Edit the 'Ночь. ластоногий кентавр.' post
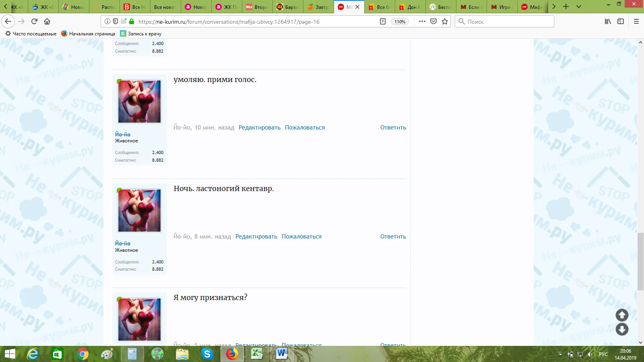This screenshot has height=362, width=644. (x=256, y=237)
